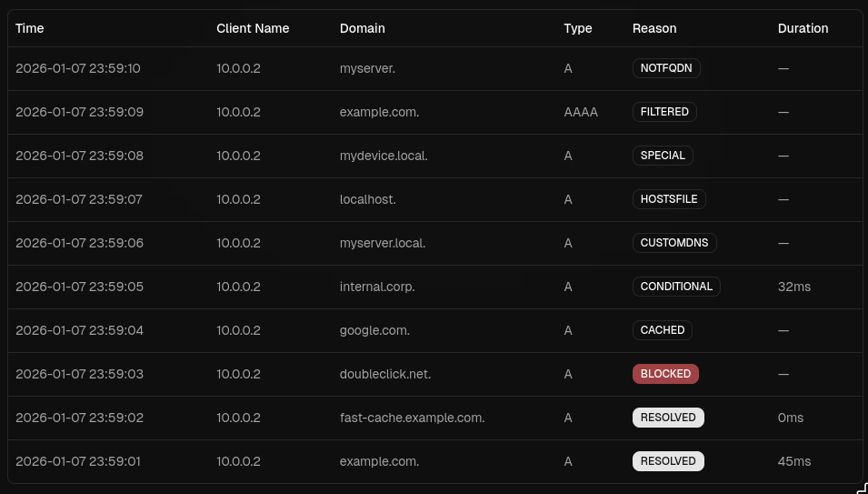This screenshot has height=494, width=868.
Task: Click the internal.corp. domain cell
Action: 377,287
